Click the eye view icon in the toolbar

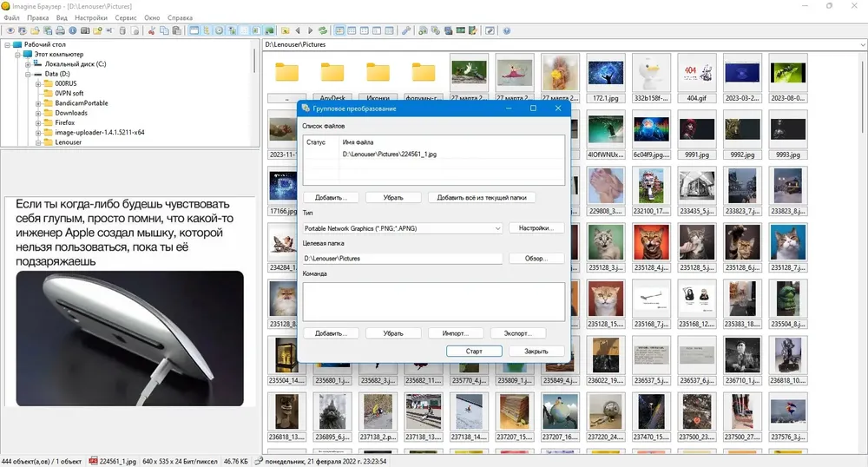10,31
